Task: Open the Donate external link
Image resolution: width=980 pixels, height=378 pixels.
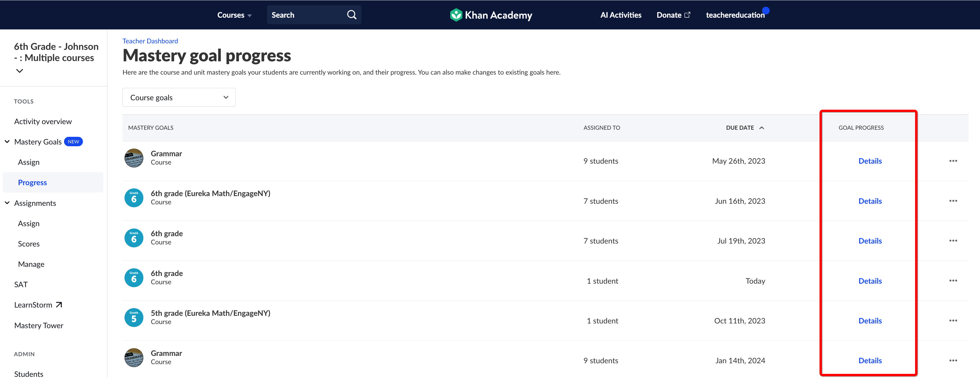Action: point(673,15)
